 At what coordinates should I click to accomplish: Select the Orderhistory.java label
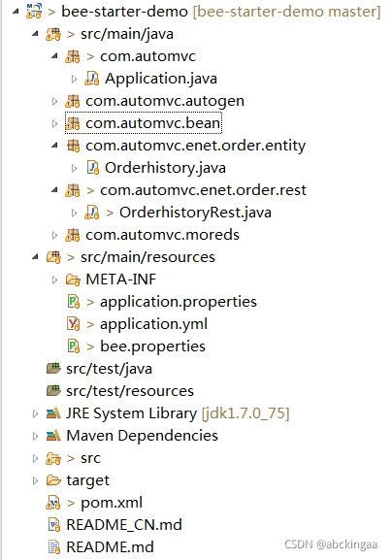coord(165,168)
